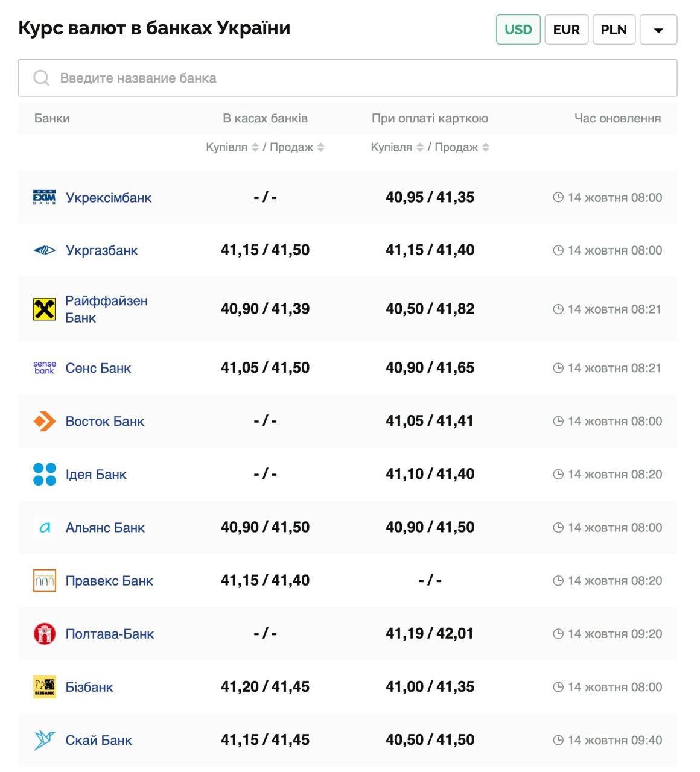Click the Укргазбанк logo icon
This screenshot has width=700, height=772.
[x=44, y=250]
